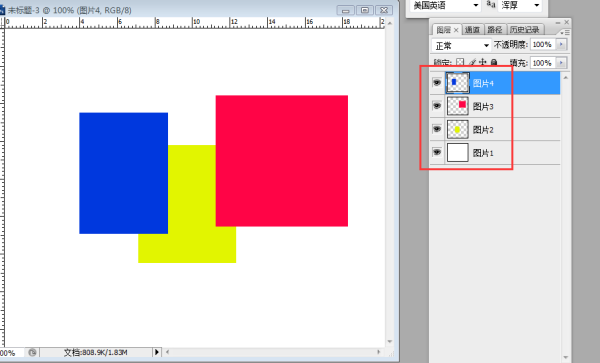This screenshot has width=600, height=363.
Task: Click the Photoshop document icon in the title bar
Action: click(2, 10)
